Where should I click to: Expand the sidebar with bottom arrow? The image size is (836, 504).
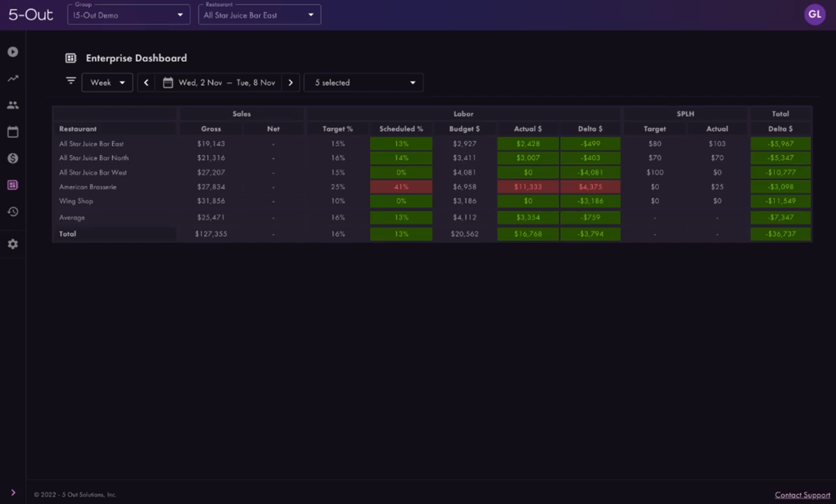tap(13, 493)
